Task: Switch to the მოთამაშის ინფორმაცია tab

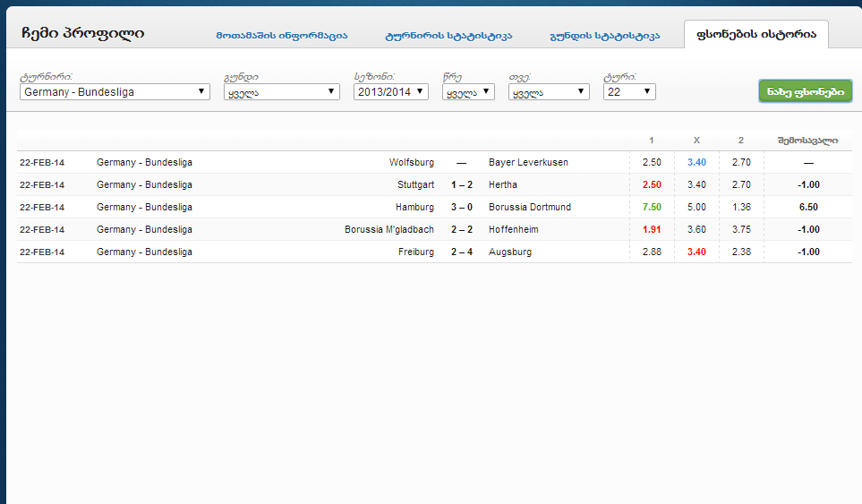Action: tap(281, 36)
